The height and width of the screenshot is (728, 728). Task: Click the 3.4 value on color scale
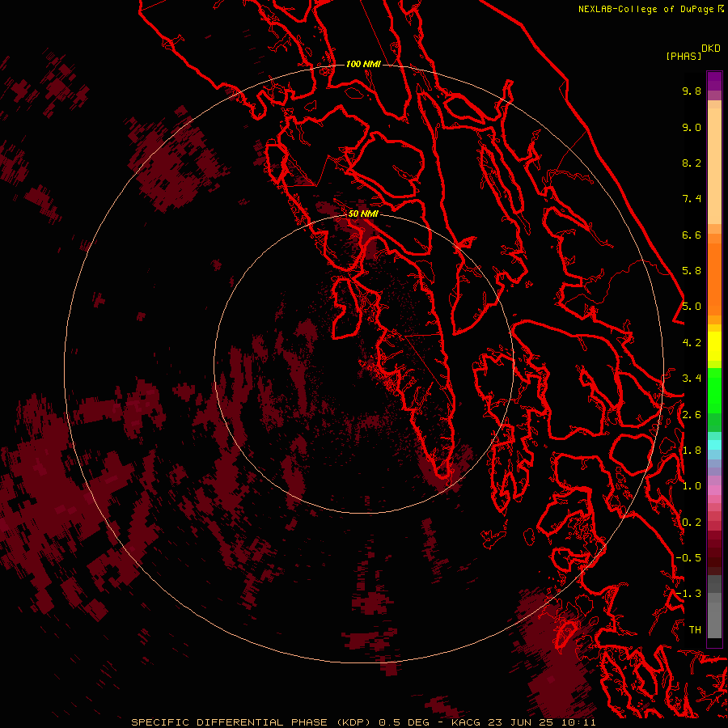pos(692,379)
